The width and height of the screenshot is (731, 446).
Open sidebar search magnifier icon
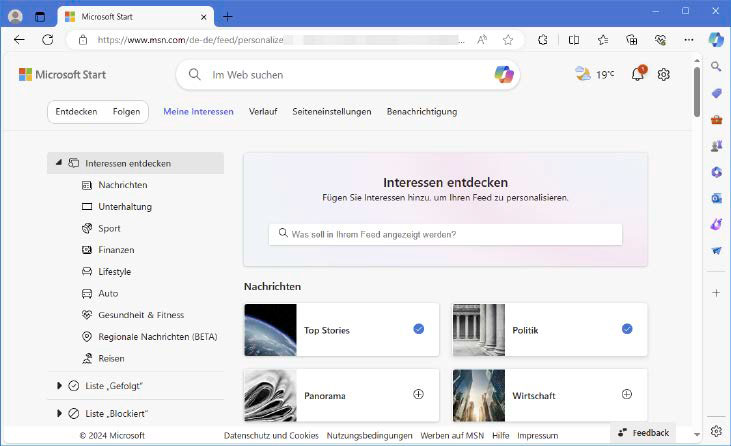(x=716, y=67)
